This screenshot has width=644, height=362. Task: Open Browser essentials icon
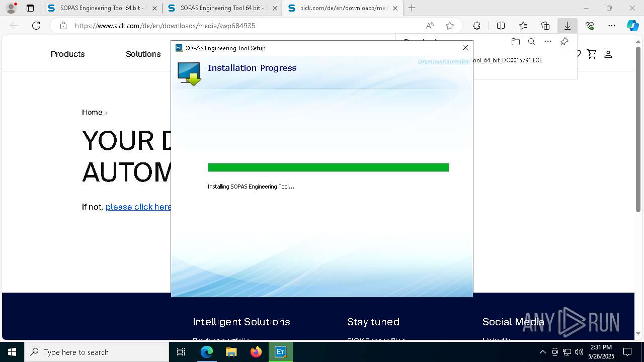590,26
